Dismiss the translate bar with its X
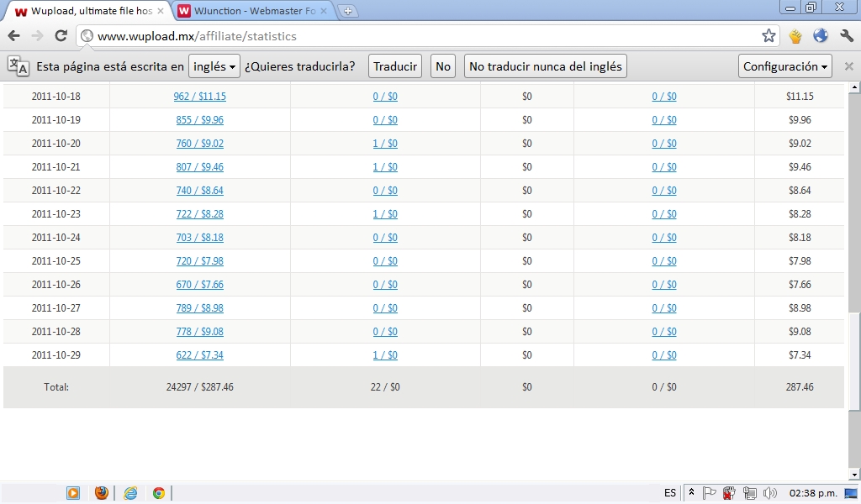861x504 pixels. pyautogui.click(x=848, y=66)
